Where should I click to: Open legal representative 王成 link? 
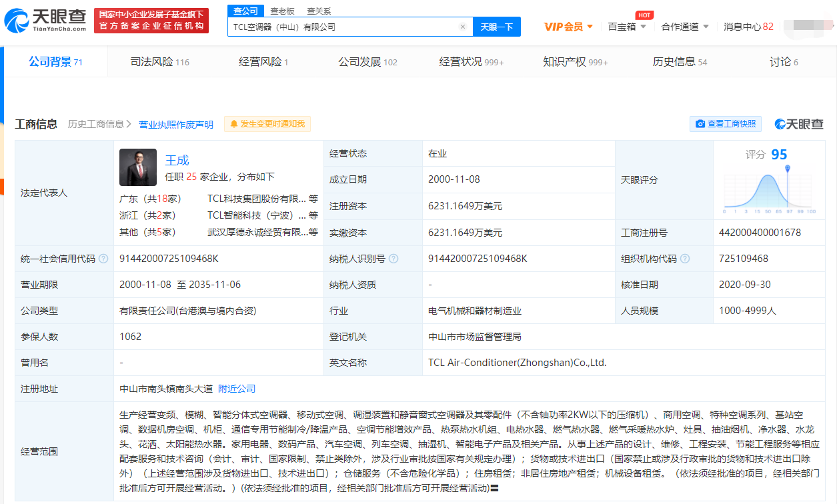177,160
